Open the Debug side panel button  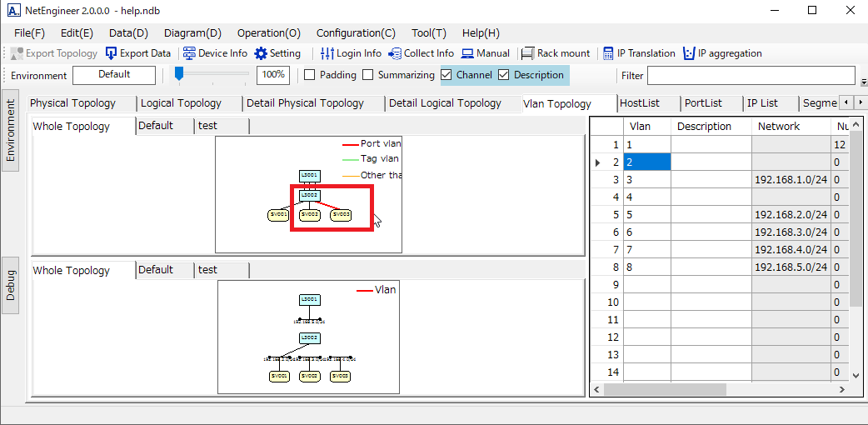click(12, 285)
